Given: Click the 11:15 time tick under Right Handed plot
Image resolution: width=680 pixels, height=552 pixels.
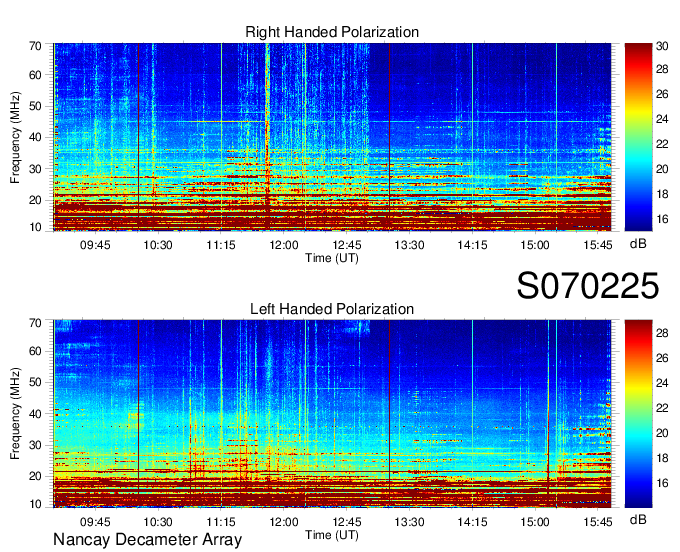Looking at the screenshot, I should point(221,245).
